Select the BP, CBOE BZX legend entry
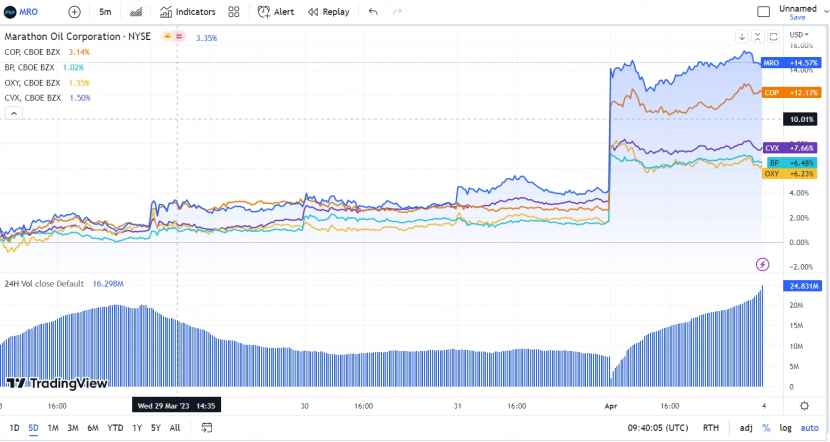830x442 pixels. tap(30, 67)
